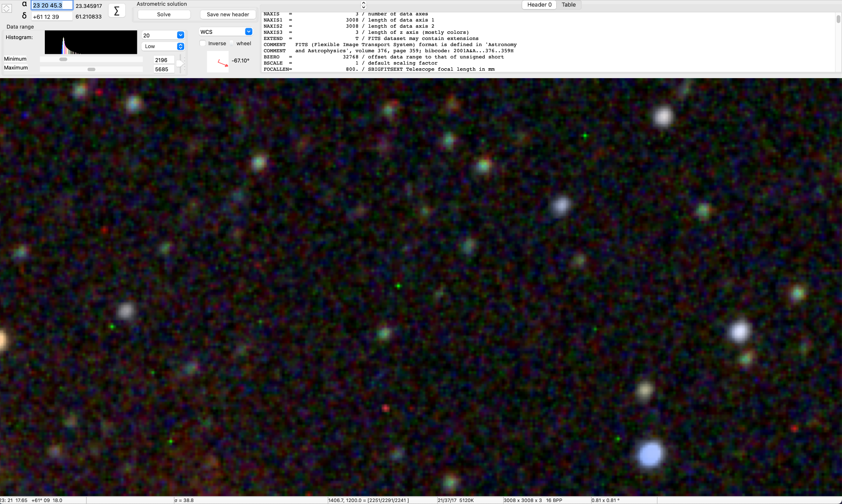
Task: Click the 21/37/17 5120K status entry
Action: [x=456, y=500]
